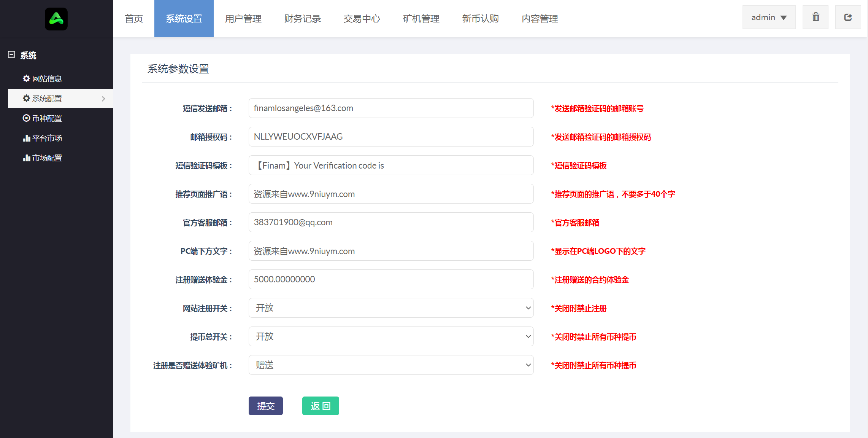This screenshot has width=868, height=438.
Task: Click the green 返回 button
Action: click(321, 406)
